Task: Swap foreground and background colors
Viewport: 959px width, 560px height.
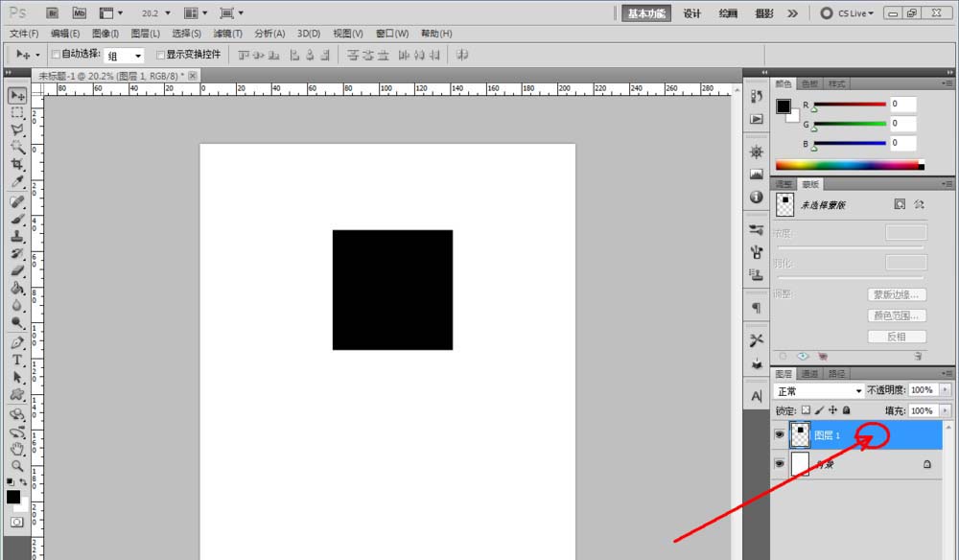Action: click(23, 482)
